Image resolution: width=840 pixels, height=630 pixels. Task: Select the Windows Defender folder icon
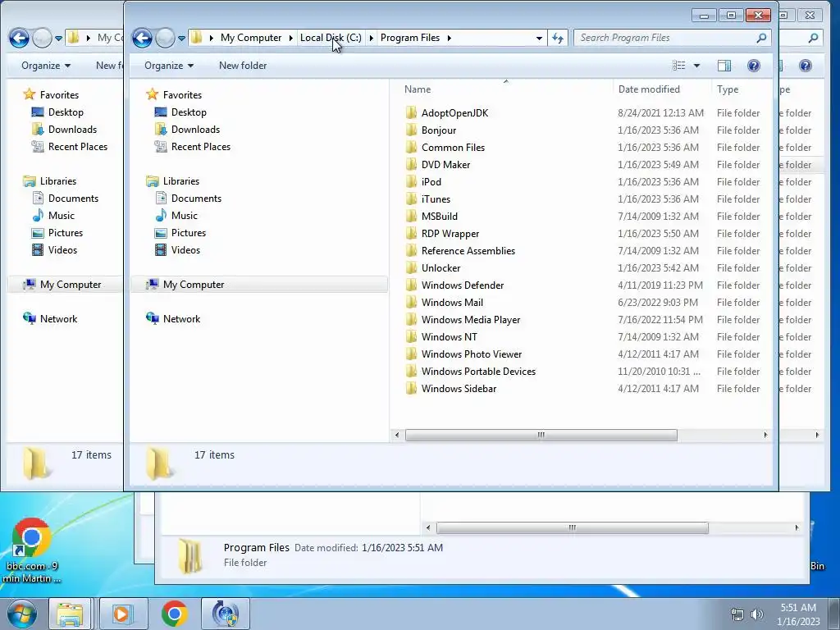tap(411, 285)
